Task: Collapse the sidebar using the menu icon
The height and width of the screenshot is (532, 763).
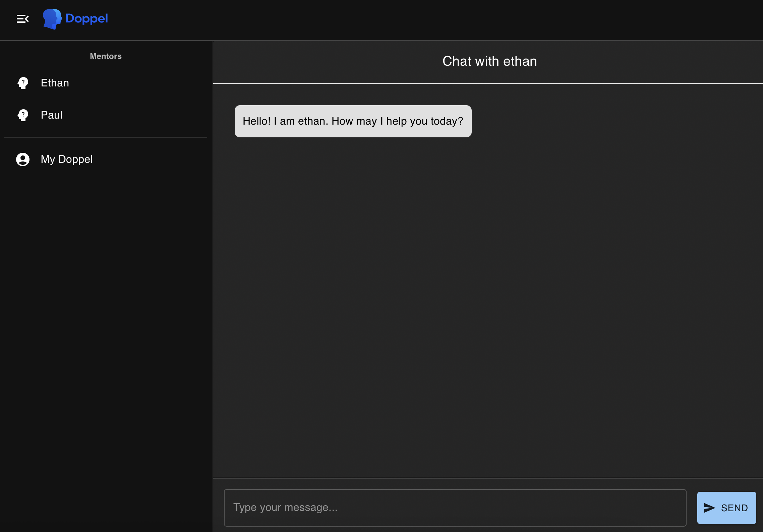Action: 22,19
